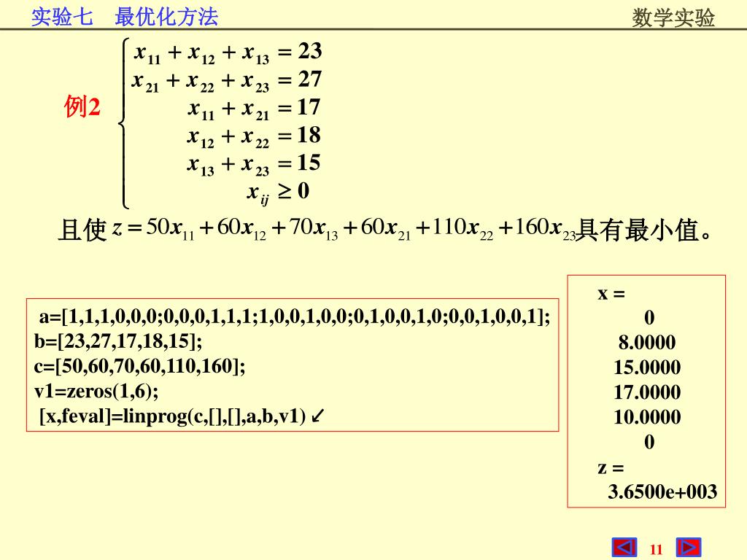Click the output value 17.0000
Image resolution: width=747 pixels, height=560 pixels.
[x=647, y=392]
